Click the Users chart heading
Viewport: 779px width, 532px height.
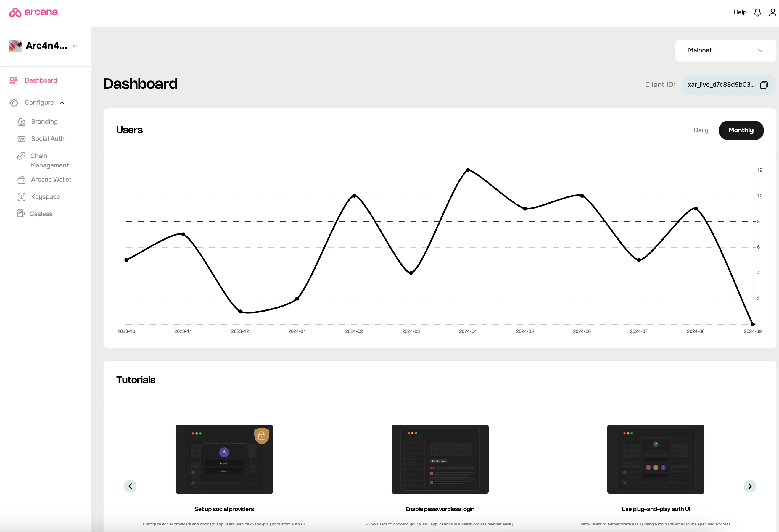(129, 130)
